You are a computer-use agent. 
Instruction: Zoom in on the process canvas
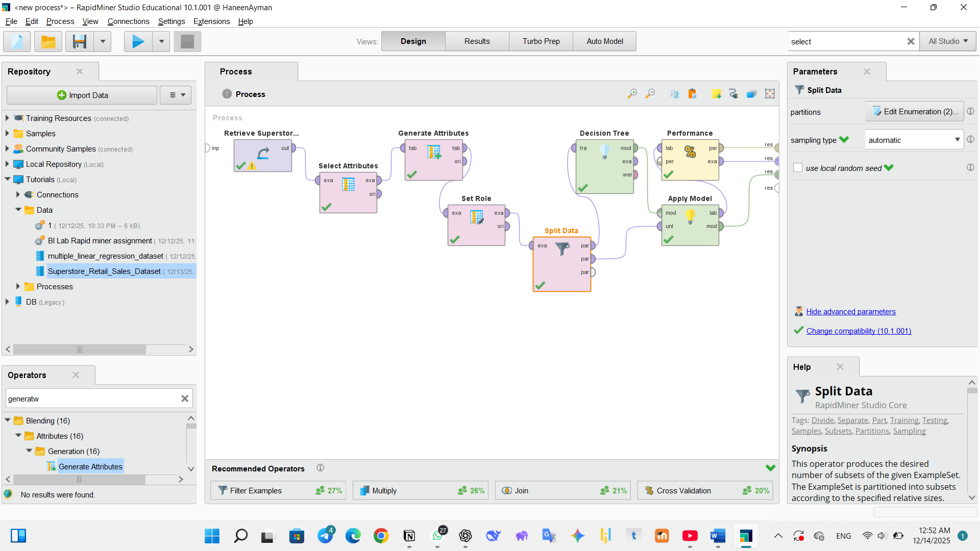click(632, 94)
